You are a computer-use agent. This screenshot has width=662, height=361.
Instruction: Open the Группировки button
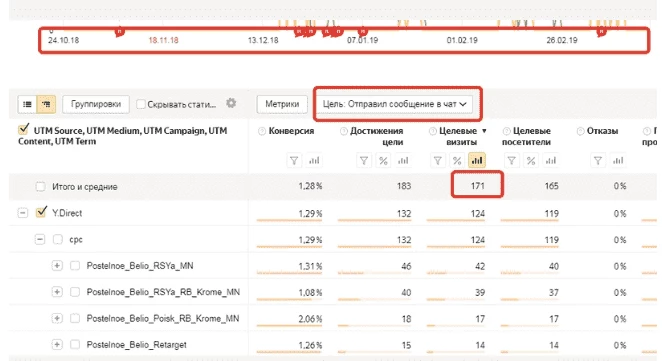(x=96, y=104)
